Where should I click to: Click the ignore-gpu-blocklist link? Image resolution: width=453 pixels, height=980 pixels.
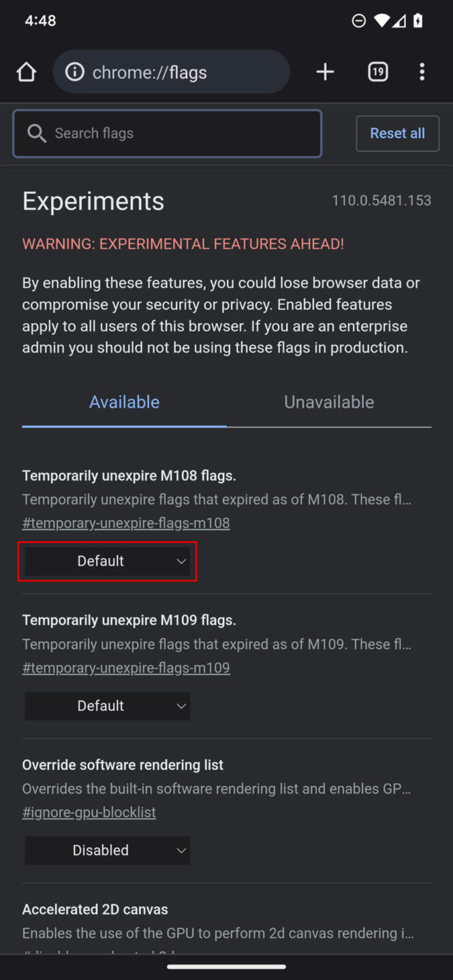(x=89, y=812)
